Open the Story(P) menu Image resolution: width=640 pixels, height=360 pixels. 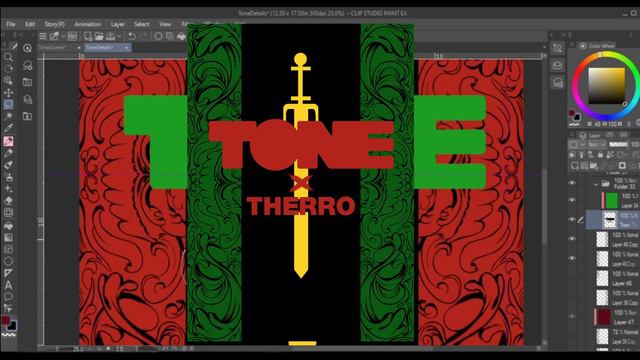[x=54, y=24]
